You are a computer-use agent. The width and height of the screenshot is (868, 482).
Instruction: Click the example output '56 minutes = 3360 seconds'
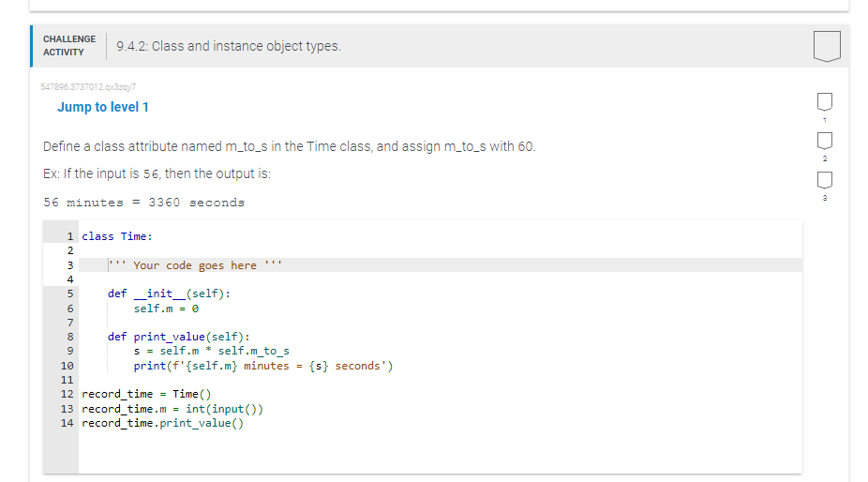144,203
